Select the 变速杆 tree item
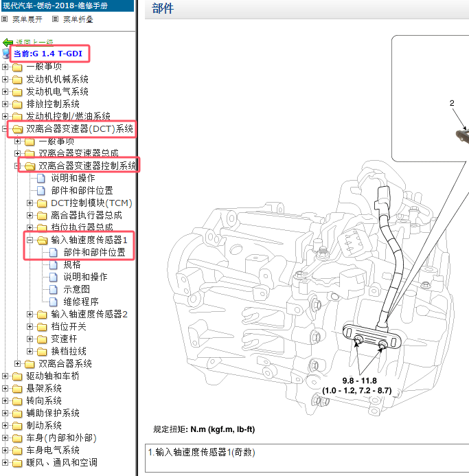This screenshot has width=469, height=476. (64, 339)
